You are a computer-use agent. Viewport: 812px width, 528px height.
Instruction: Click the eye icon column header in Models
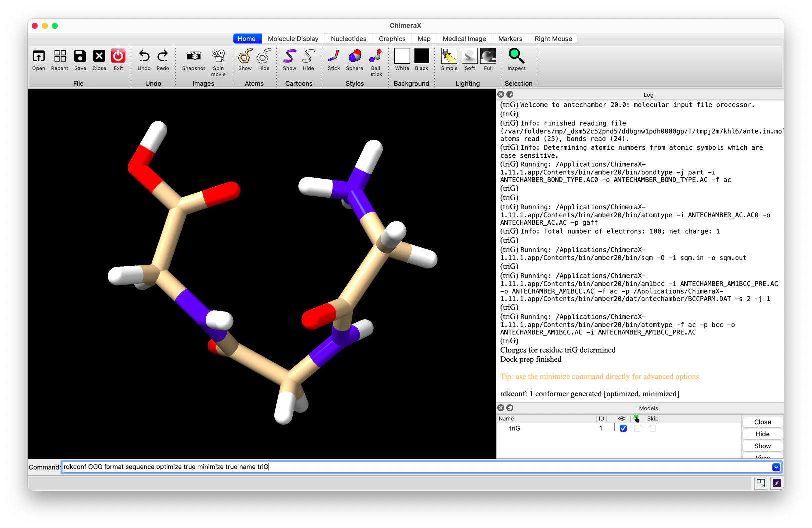pos(622,419)
